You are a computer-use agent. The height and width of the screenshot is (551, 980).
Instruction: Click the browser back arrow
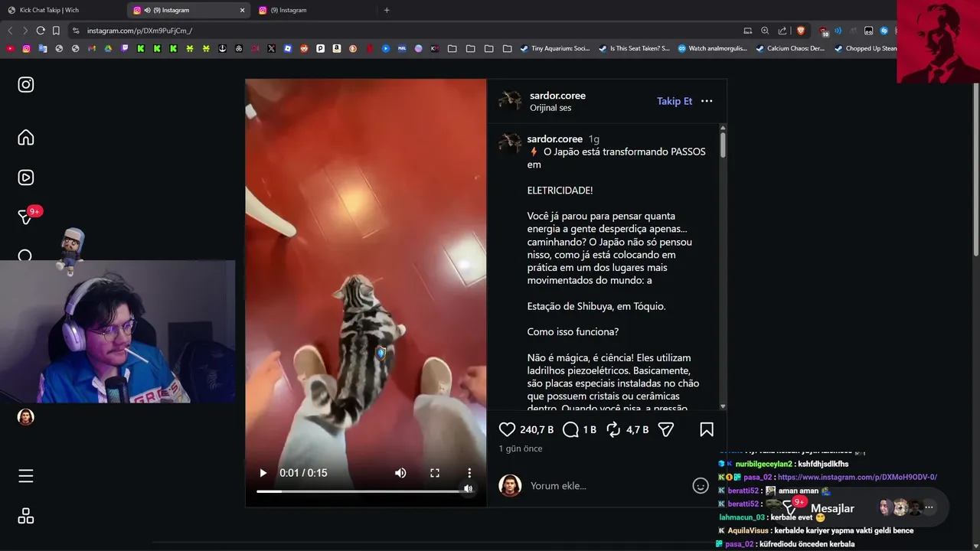click(x=10, y=31)
